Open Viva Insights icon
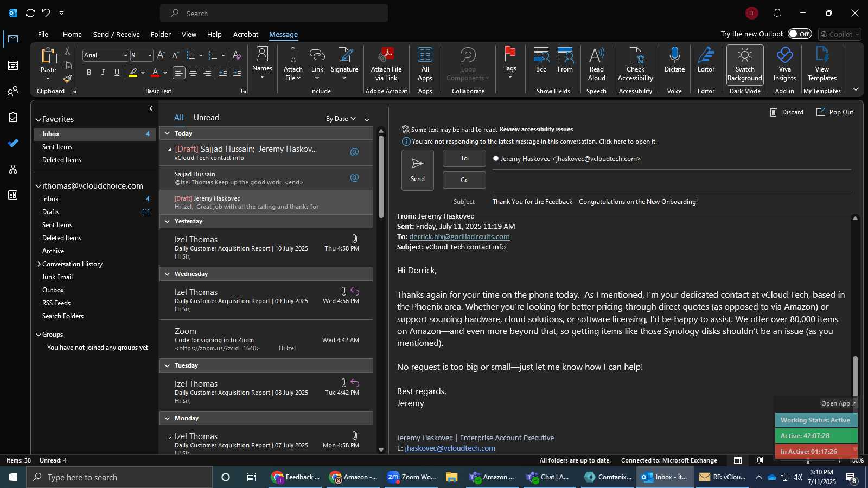This screenshot has width=868, height=488. (x=784, y=55)
